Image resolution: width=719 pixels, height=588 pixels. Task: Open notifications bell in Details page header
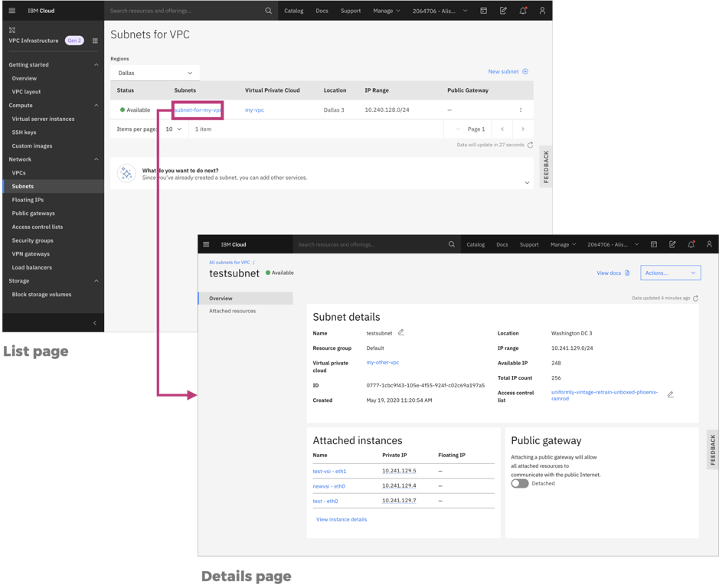pos(691,244)
